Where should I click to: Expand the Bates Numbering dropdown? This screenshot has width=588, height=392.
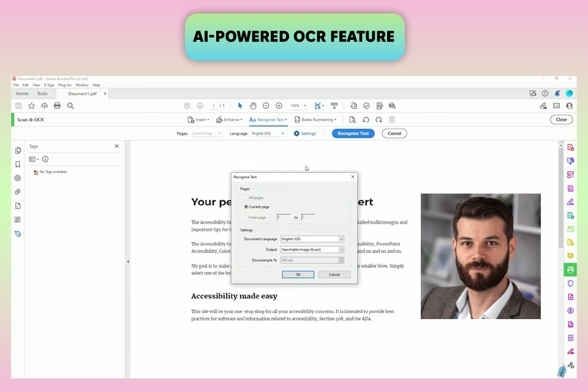click(x=315, y=119)
